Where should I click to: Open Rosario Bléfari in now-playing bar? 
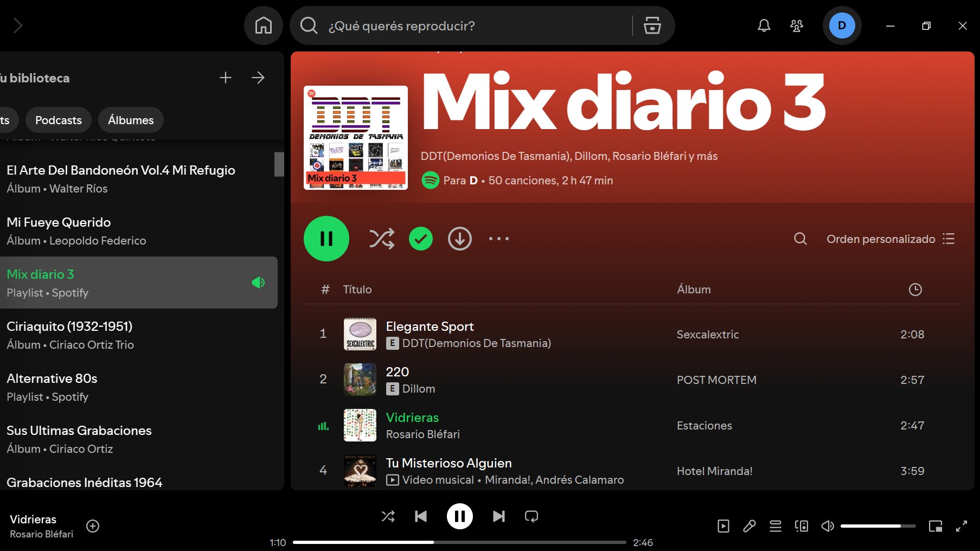[41, 534]
